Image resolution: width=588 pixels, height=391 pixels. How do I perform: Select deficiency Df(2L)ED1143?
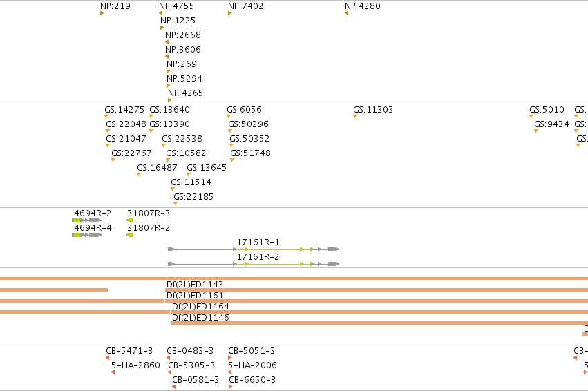[x=377, y=289]
